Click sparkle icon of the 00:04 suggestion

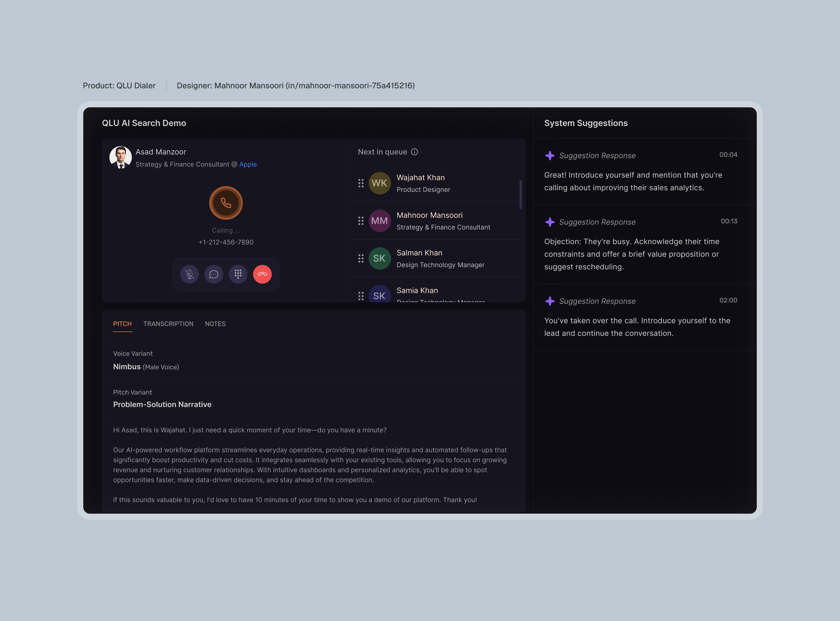(550, 156)
